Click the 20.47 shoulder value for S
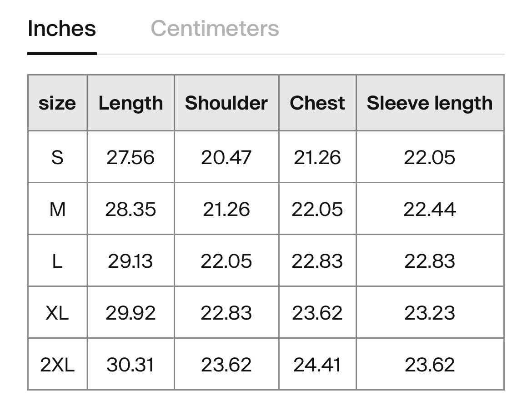Image resolution: width=532 pixels, height=411 pixels. tap(226, 157)
